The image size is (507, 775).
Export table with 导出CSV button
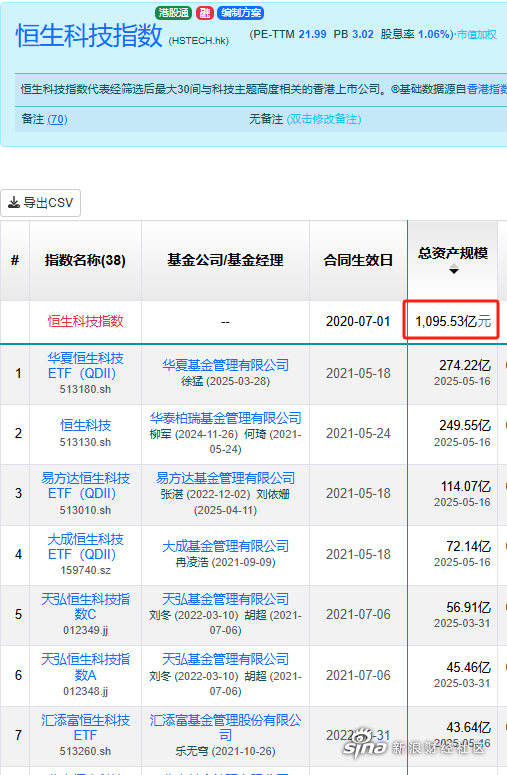tap(41, 203)
